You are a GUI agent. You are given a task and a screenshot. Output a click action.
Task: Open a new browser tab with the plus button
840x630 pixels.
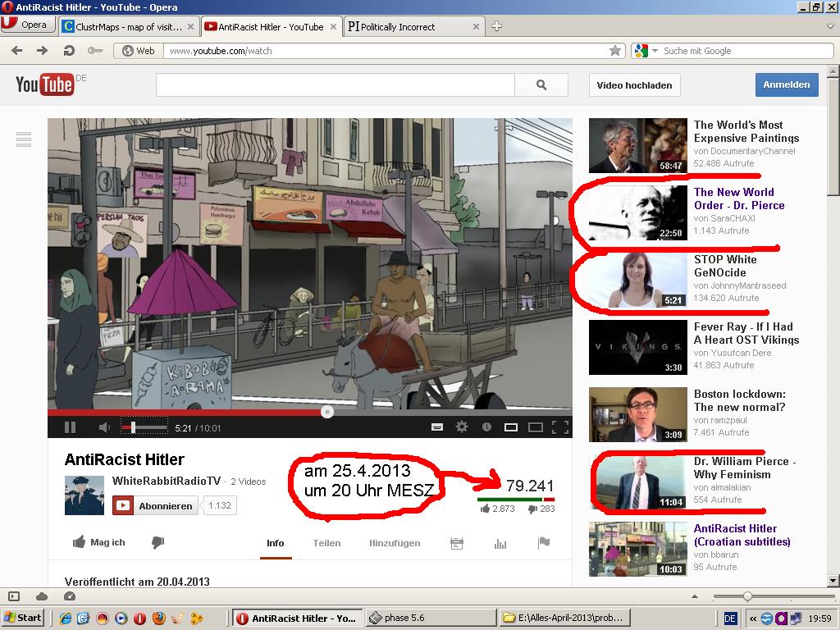pyautogui.click(x=496, y=26)
